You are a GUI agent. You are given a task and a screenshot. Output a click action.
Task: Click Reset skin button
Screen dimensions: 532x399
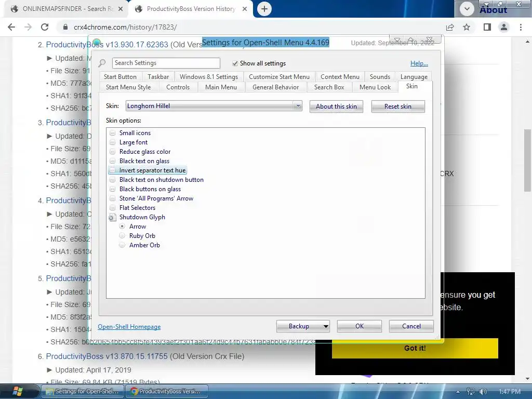397,107
